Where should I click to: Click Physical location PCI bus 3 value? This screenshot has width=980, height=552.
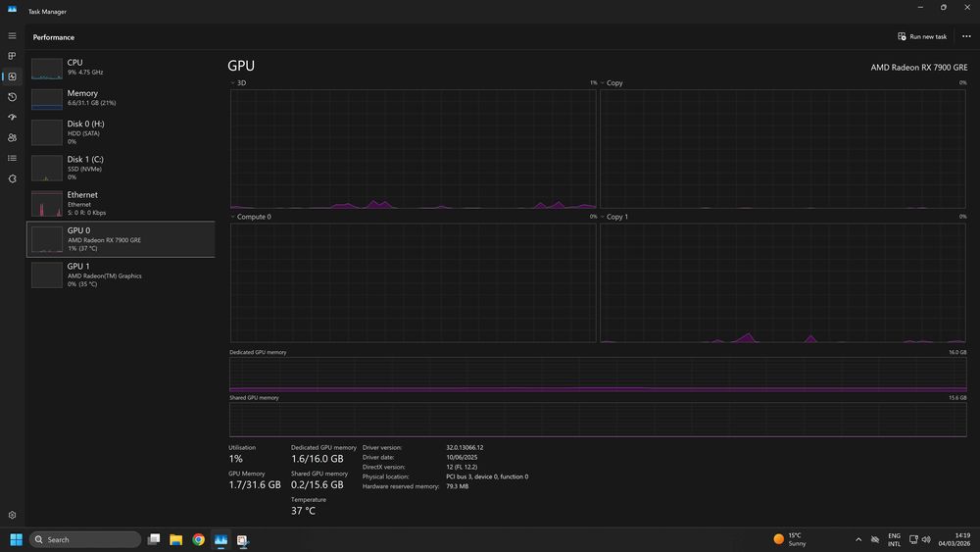pyautogui.click(x=487, y=477)
